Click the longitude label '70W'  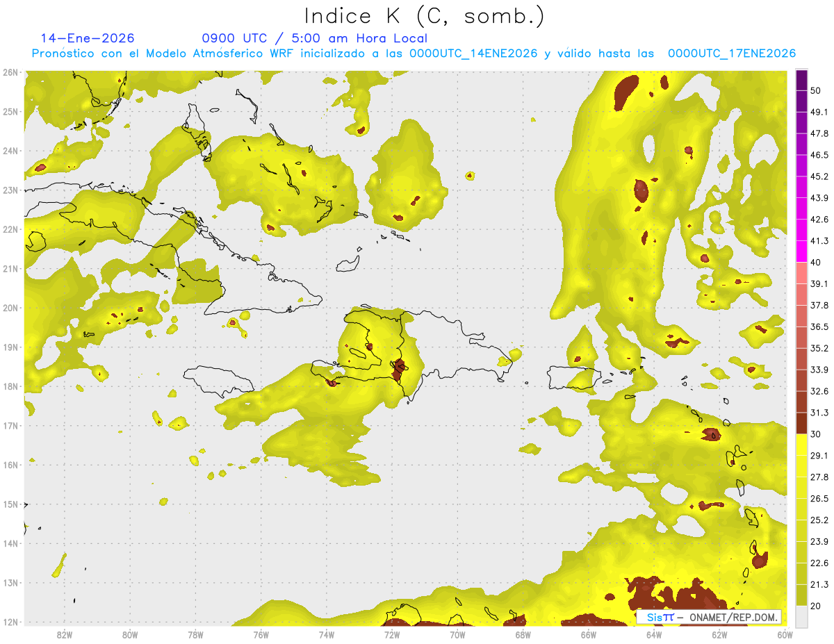[x=457, y=634]
